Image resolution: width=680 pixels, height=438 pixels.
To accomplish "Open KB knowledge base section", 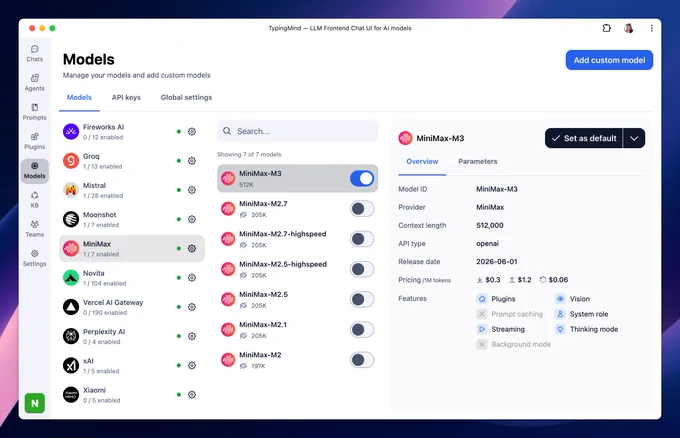I will coord(35,200).
